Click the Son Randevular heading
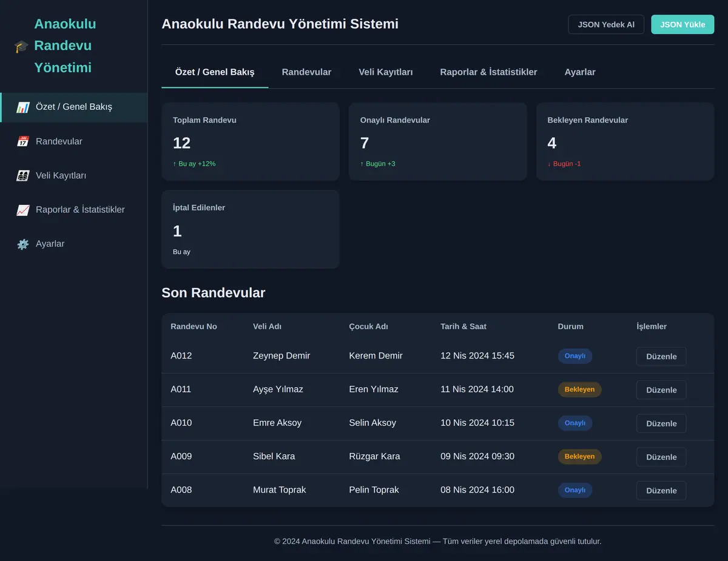The width and height of the screenshot is (728, 561). [x=214, y=293]
